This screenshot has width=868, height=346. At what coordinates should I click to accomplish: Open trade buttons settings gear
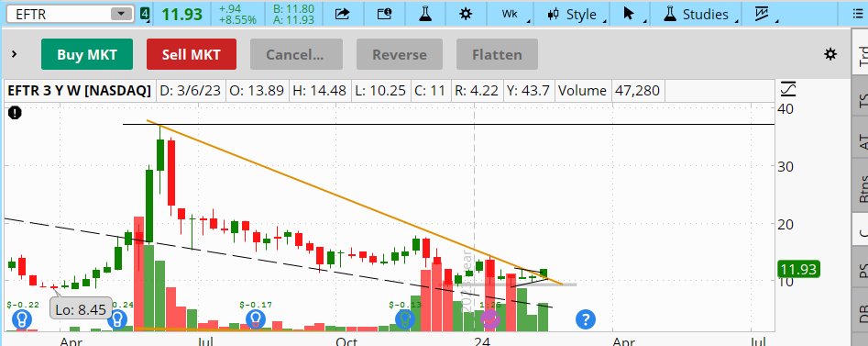pos(830,54)
